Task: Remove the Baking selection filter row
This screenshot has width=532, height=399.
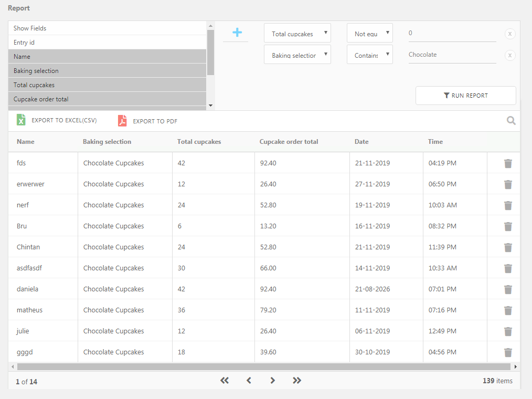Action: 509,55
